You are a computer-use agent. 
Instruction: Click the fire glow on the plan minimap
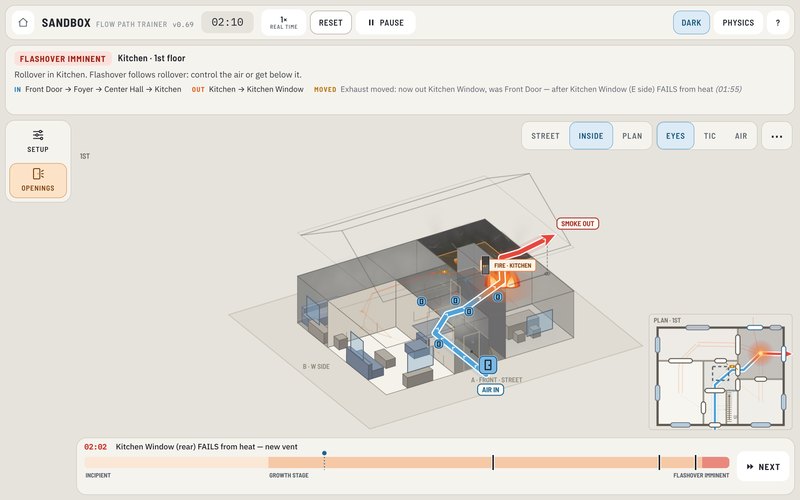(x=760, y=353)
